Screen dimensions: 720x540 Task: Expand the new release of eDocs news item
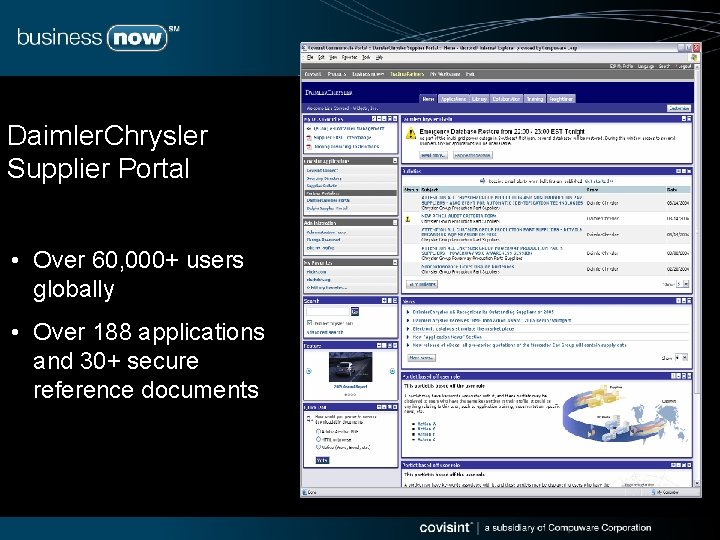[x=408, y=345]
